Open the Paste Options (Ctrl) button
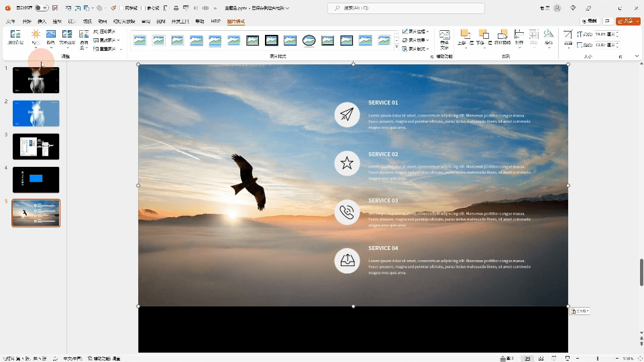The image size is (644, 362). click(x=580, y=311)
